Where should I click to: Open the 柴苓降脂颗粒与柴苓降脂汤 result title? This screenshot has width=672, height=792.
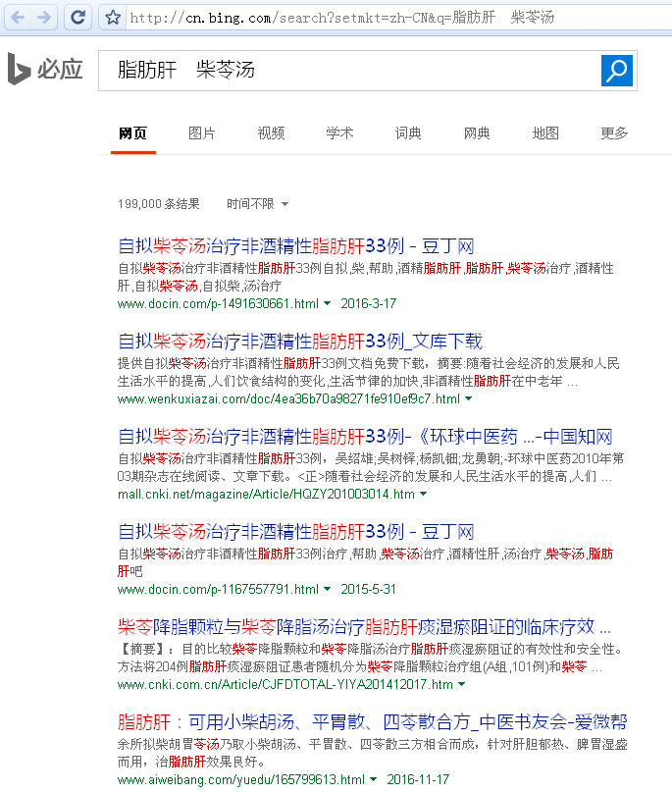(x=364, y=627)
